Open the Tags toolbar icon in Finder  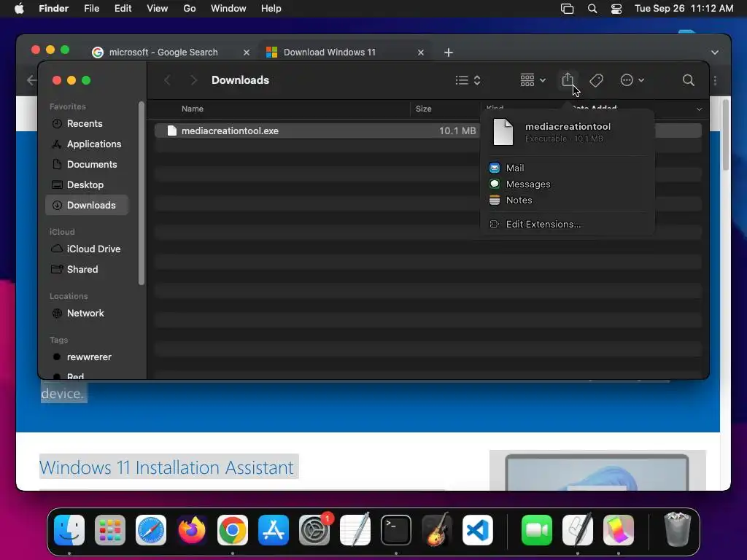[596, 80]
